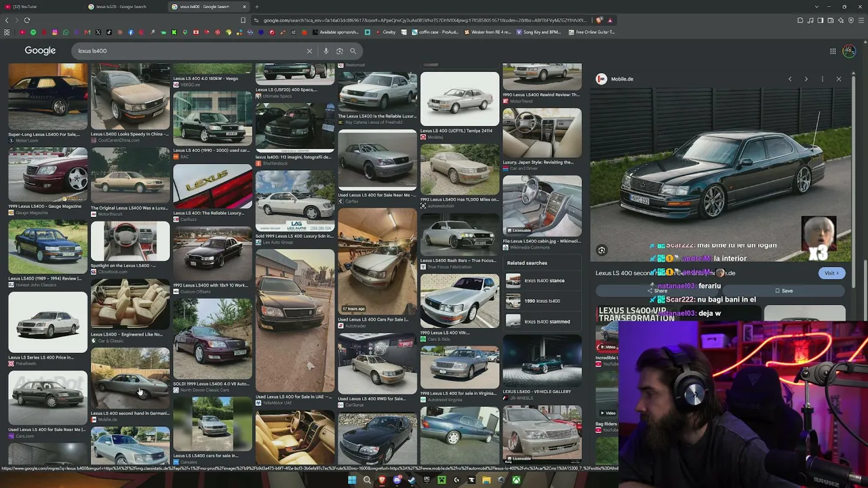Open Google Lens image search
Image resolution: width=868 pixels, height=488 pixels.
pyautogui.click(x=340, y=51)
